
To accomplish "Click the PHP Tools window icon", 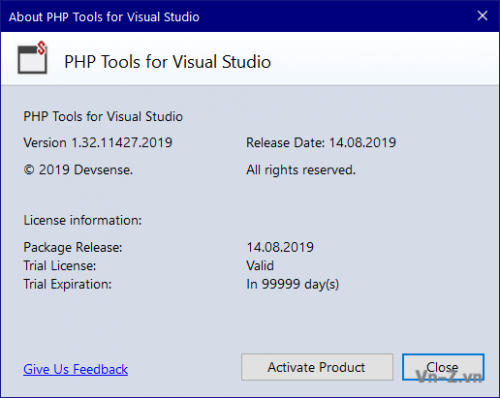I will tap(32, 57).
